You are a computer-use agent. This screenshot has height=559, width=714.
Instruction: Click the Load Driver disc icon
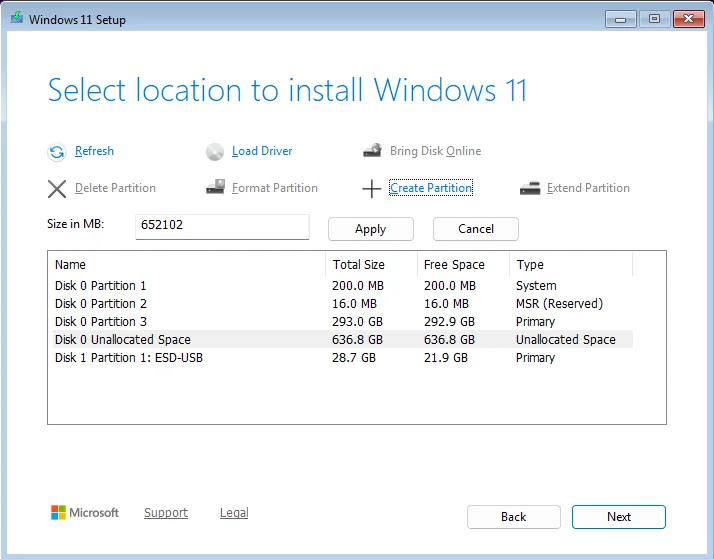[x=214, y=152]
